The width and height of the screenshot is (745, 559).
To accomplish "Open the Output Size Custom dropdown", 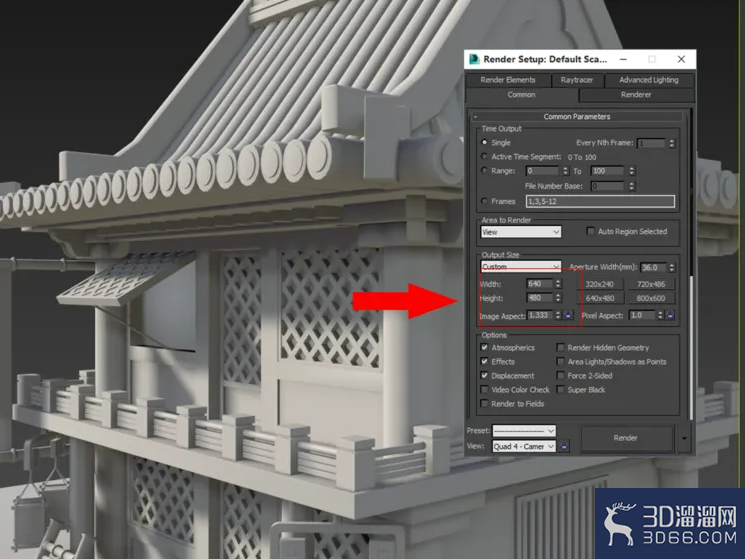I will [x=521, y=266].
